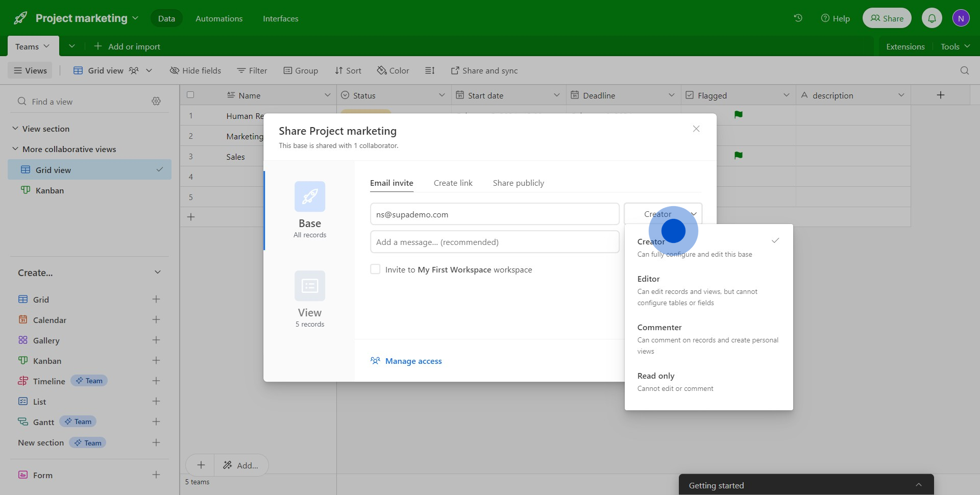
Task: Toggle select-all rows checkbox in header
Action: click(190, 95)
